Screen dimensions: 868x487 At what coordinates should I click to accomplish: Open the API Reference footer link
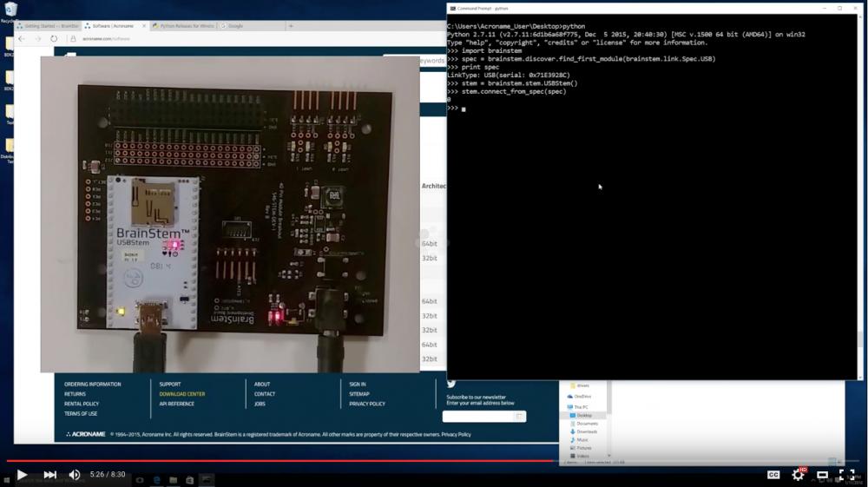(x=176, y=404)
